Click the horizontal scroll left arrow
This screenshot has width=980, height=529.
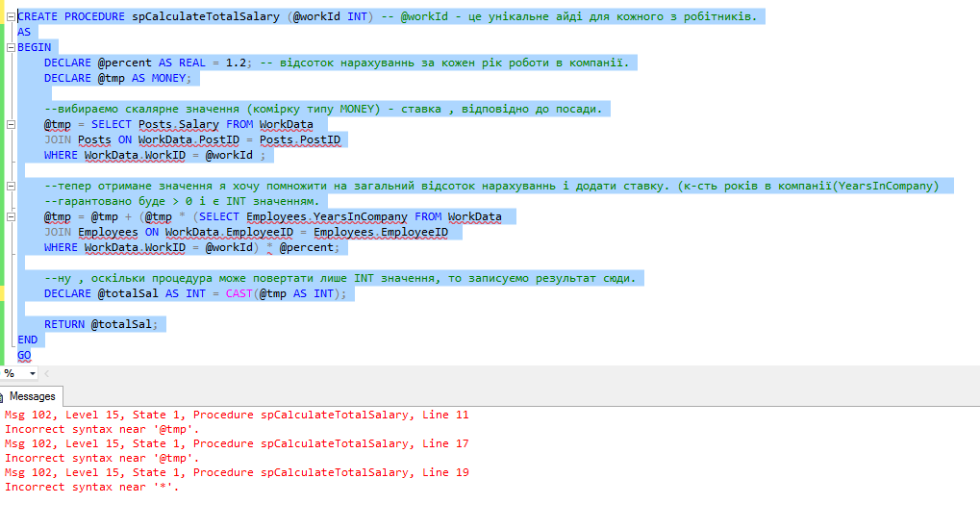[x=47, y=373]
